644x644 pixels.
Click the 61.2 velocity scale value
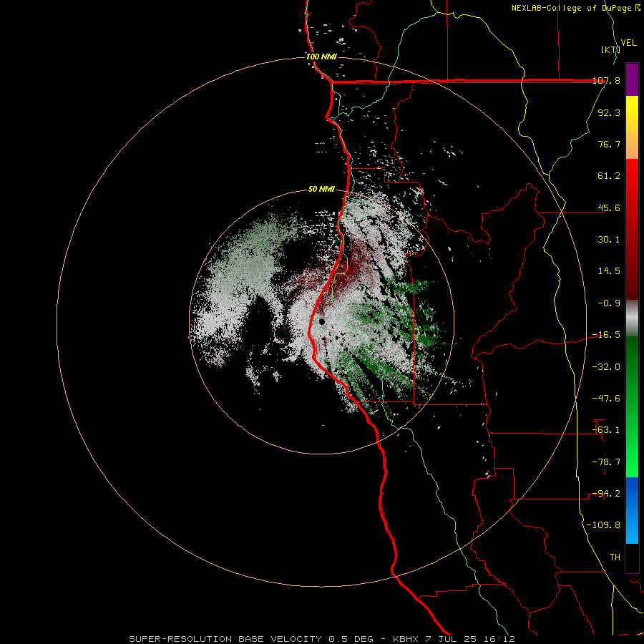(x=609, y=176)
